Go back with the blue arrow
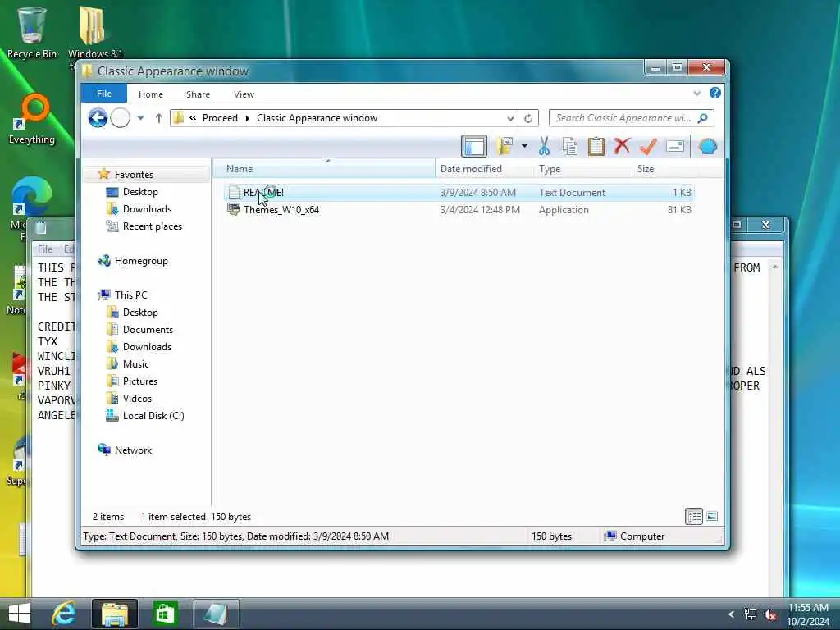This screenshot has width=840, height=630. (98, 118)
